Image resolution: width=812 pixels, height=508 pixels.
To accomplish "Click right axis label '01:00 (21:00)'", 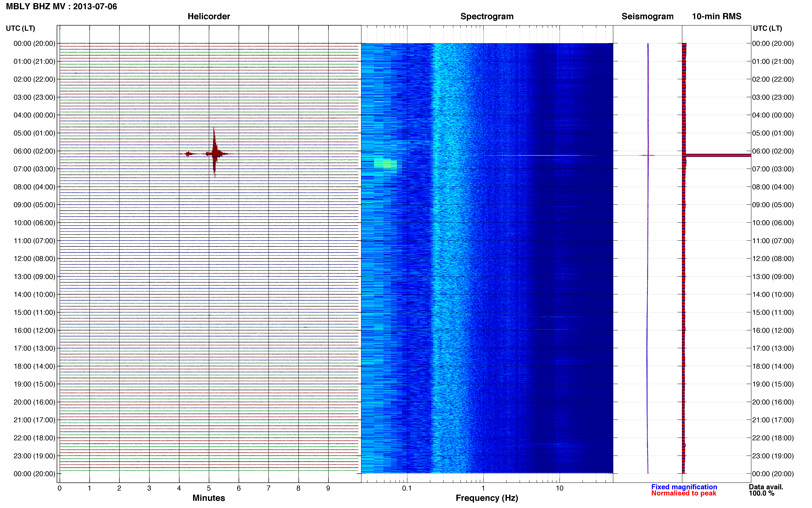I will (773, 62).
